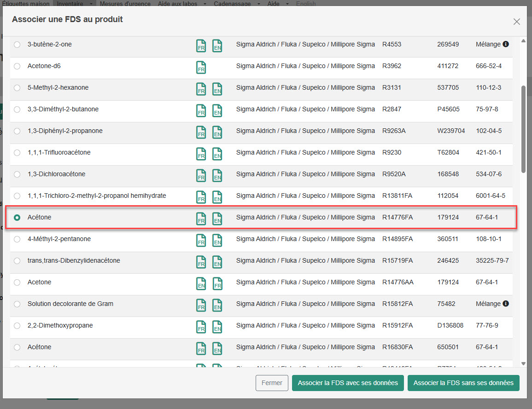
Task: Select the 4-Méthyl-2-pentanone radio button
Action: coord(17,239)
